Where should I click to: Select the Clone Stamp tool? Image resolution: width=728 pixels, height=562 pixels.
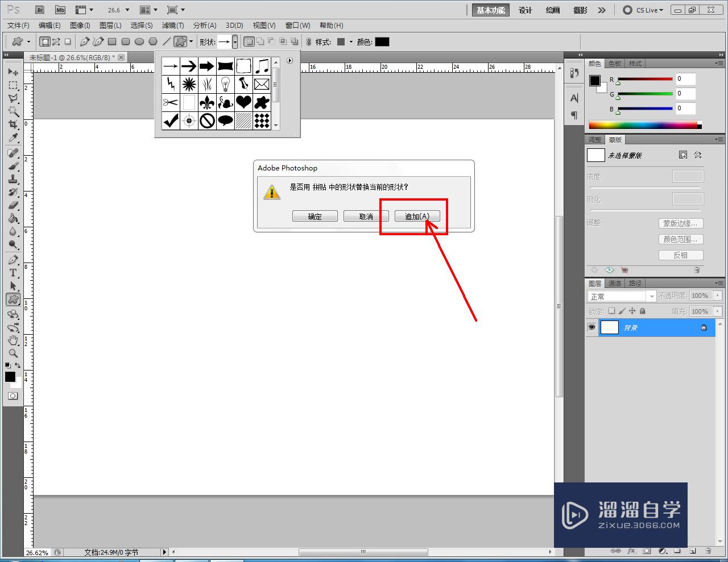pyautogui.click(x=13, y=180)
